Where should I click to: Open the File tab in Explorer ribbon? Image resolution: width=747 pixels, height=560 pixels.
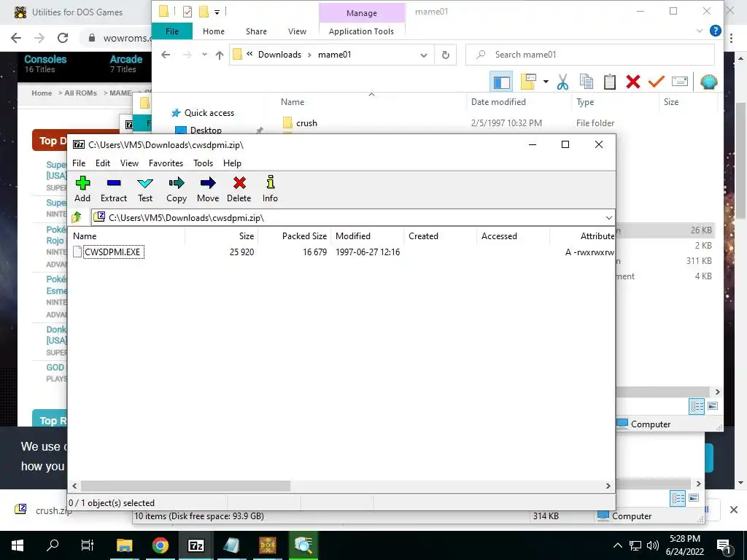172,31
